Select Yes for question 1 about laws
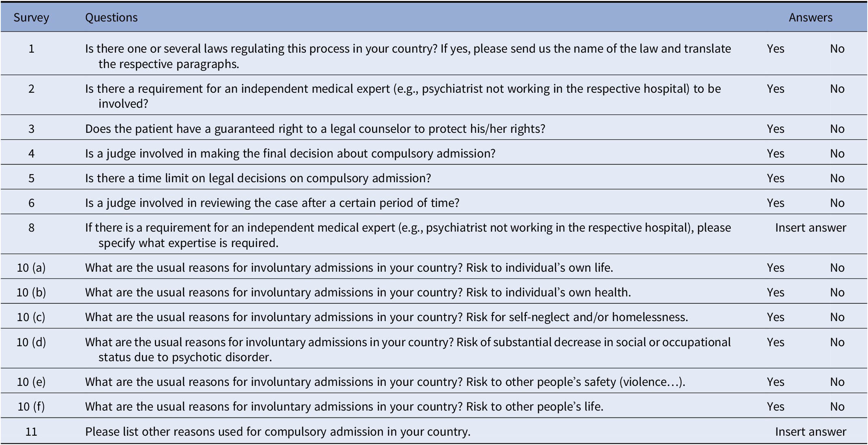This screenshot has height=445, width=868. coord(775,49)
